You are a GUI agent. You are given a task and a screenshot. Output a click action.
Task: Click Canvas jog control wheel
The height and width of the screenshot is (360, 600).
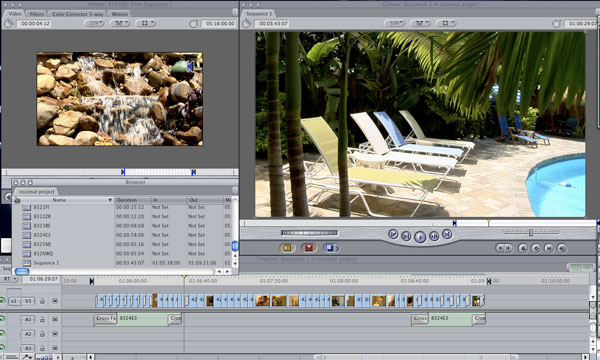click(309, 233)
